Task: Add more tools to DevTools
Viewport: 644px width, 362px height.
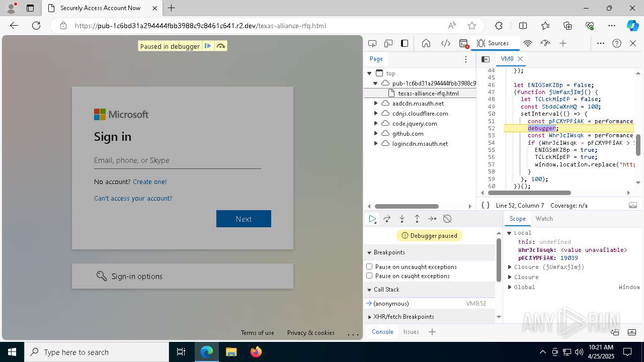Action: coord(563,43)
